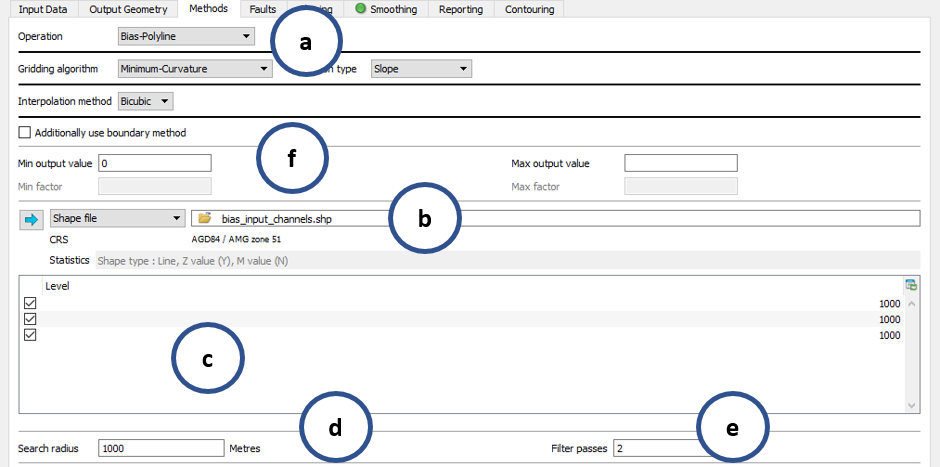940x467 pixels.
Task: Open the Slope type dropdown
Action: [x=421, y=69]
